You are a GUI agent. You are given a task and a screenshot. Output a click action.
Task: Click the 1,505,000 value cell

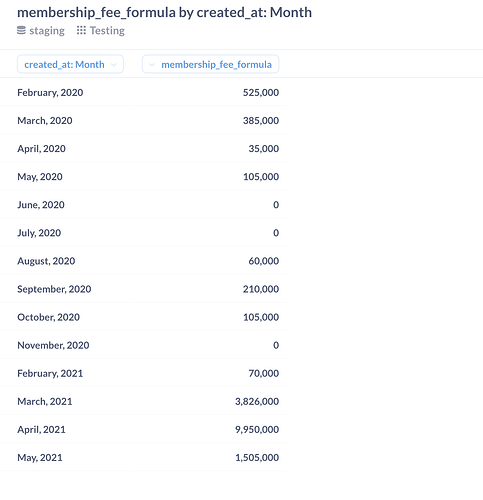coord(257,458)
